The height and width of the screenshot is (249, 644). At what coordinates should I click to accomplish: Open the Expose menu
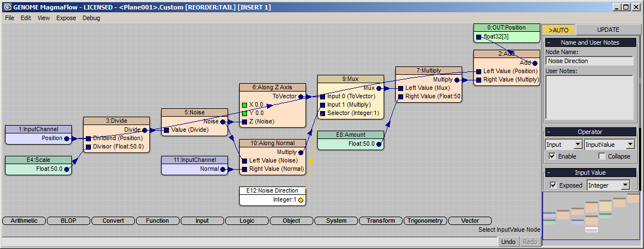click(x=66, y=18)
